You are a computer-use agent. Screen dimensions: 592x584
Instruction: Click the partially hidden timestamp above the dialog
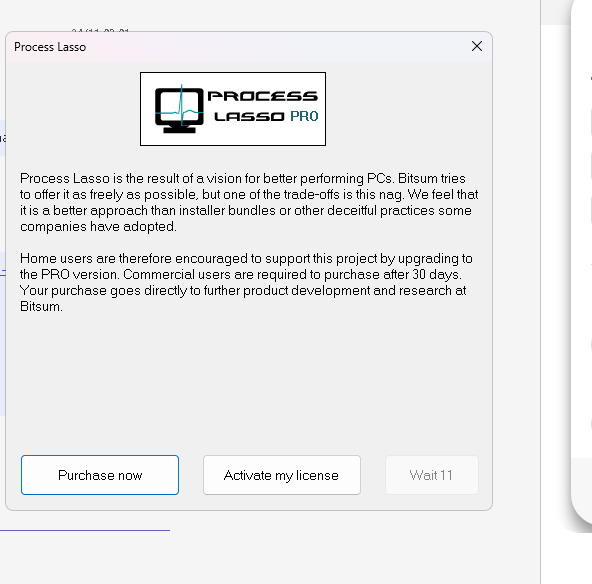(100, 30)
